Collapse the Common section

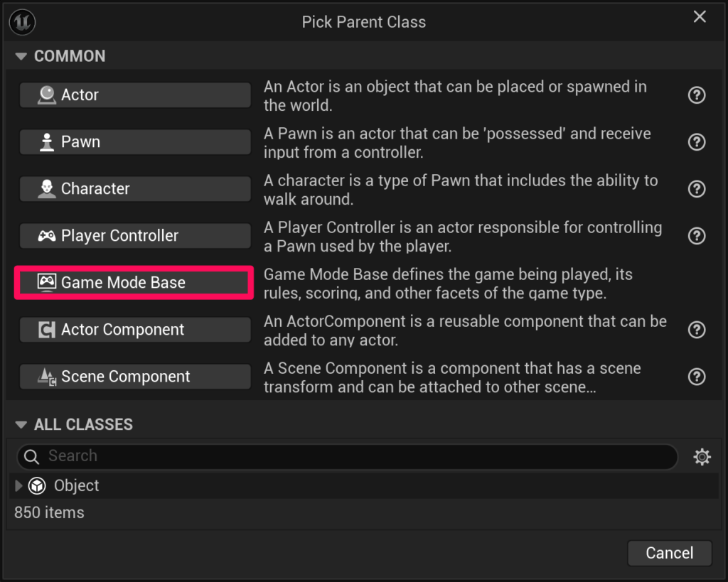point(21,57)
